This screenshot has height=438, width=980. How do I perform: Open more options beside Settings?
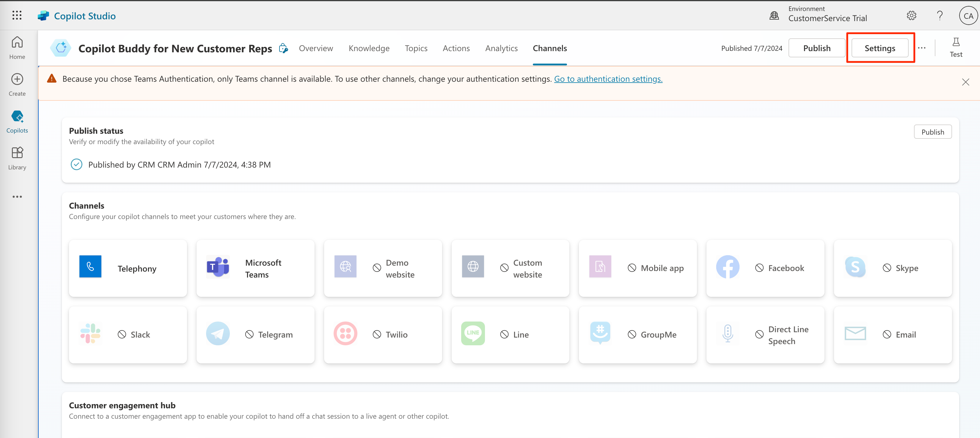[922, 48]
